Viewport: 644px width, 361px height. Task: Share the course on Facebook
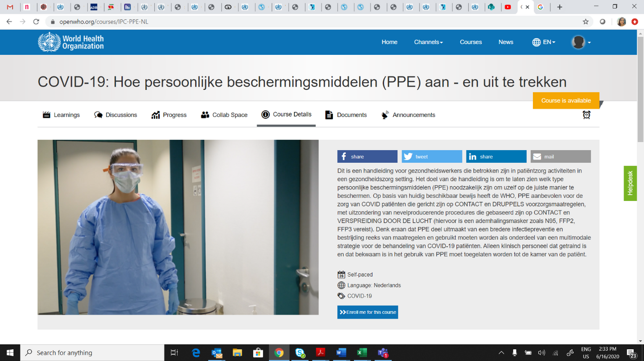click(x=367, y=156)
